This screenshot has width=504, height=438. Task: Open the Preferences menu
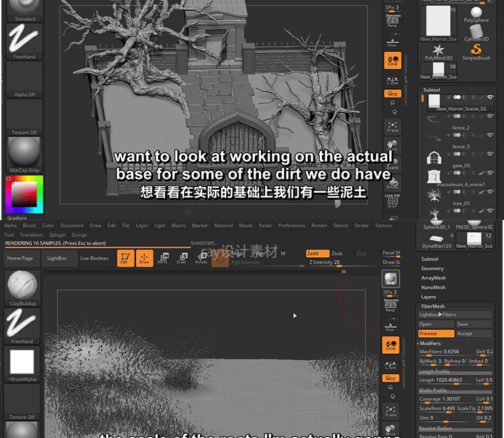tap(291, 226)
